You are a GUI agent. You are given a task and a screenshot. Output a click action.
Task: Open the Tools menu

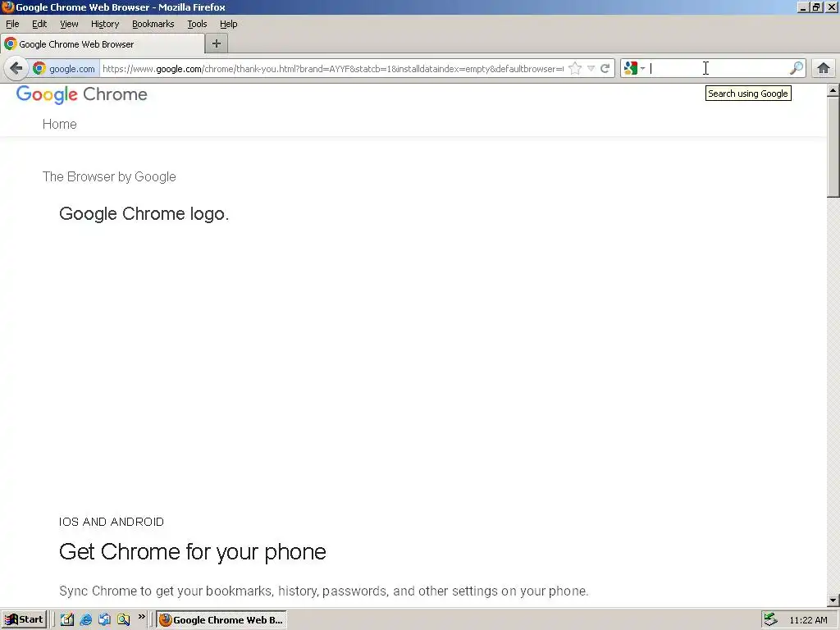click(197, 24)
